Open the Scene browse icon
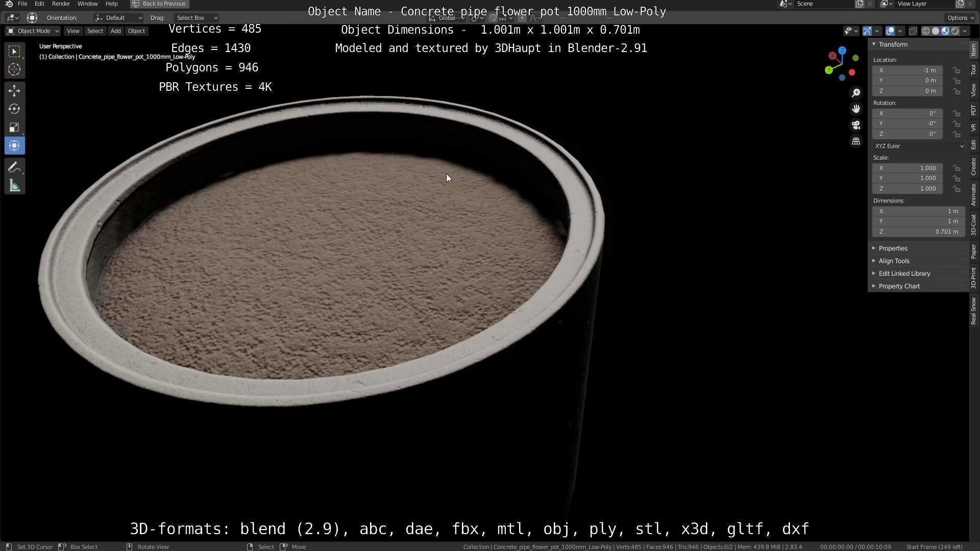980x551 pixels. pyautogui.click(x=786, y=4)
